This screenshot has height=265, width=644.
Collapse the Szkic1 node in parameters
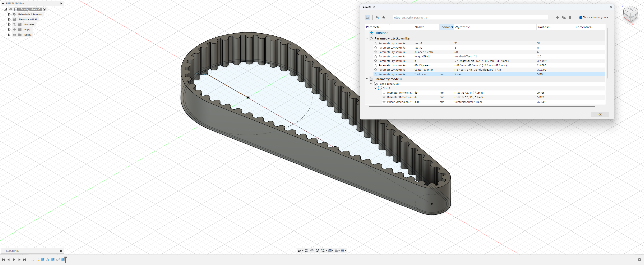point(375,88)
